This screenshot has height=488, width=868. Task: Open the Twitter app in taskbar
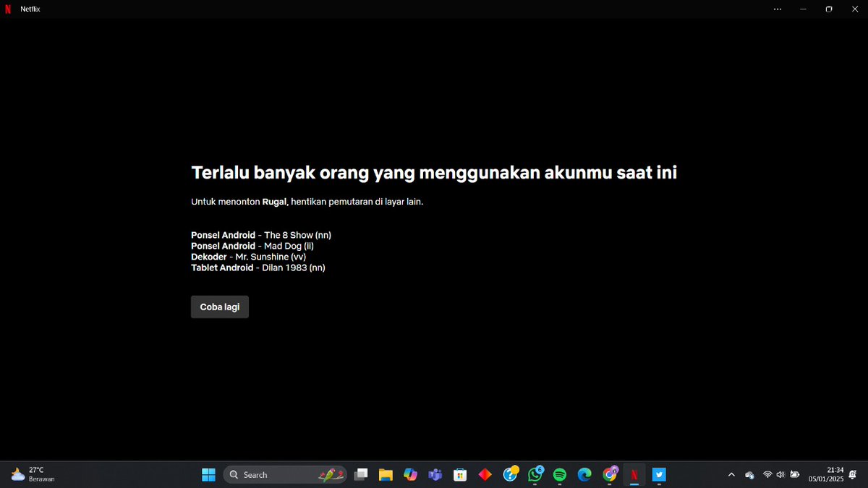(x=659, y=475)
